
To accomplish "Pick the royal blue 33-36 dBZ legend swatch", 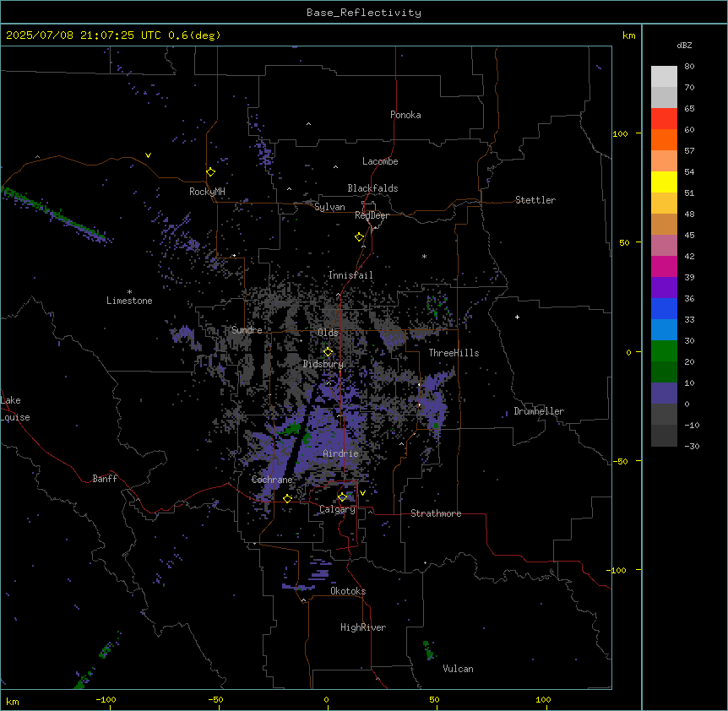I will click(x=664, y=308).
